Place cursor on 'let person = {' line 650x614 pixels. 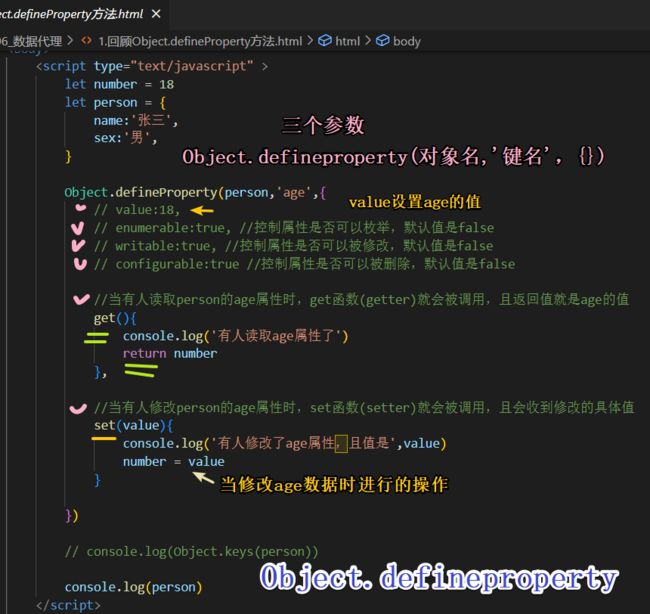coord(116,102)
